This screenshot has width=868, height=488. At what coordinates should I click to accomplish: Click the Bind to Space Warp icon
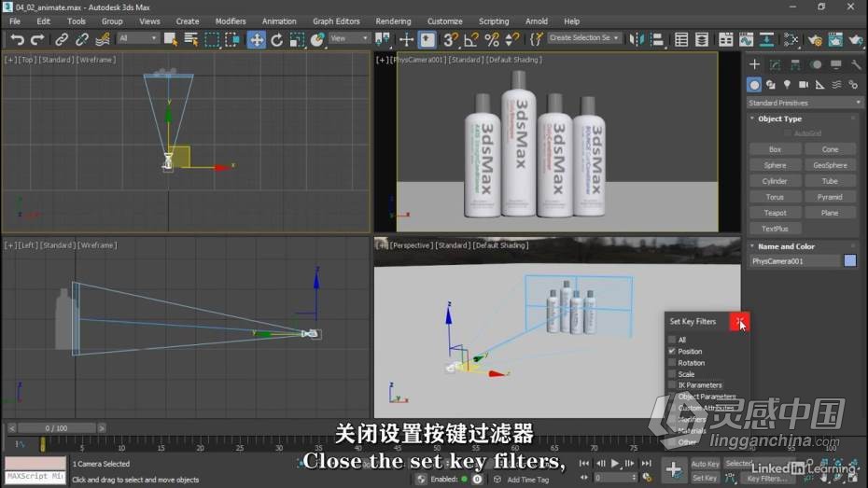click(103, 39)
